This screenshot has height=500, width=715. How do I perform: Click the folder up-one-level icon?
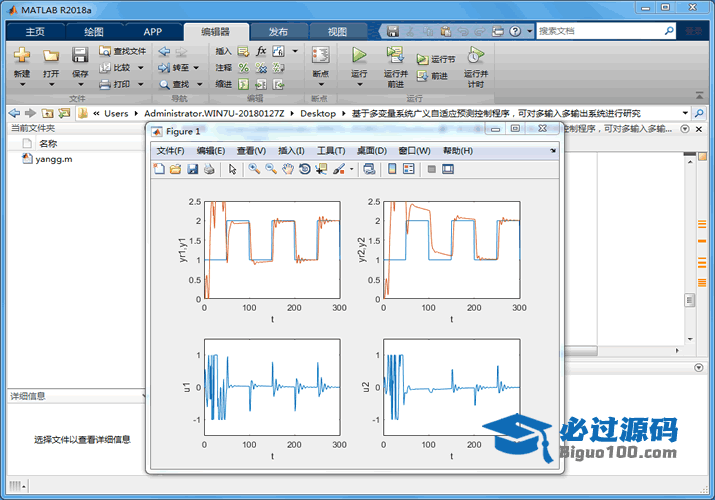(47, 113)
